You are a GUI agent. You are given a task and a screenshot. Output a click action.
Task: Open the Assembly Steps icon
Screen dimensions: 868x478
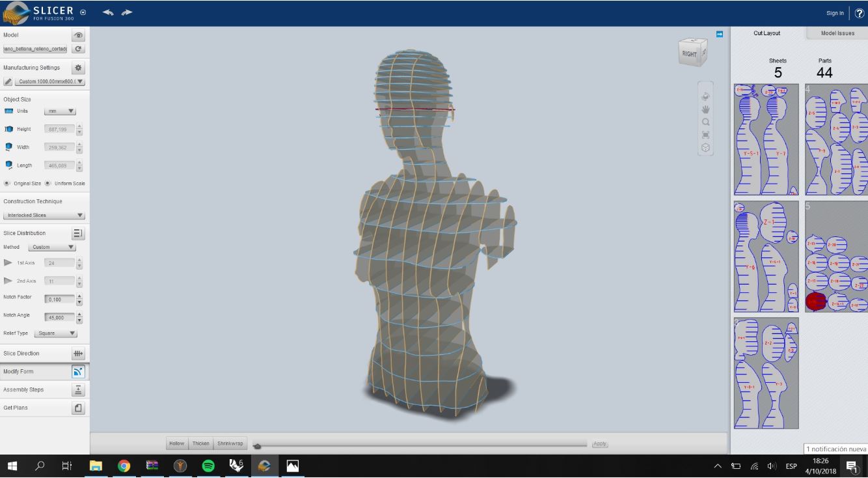point(79,390)
